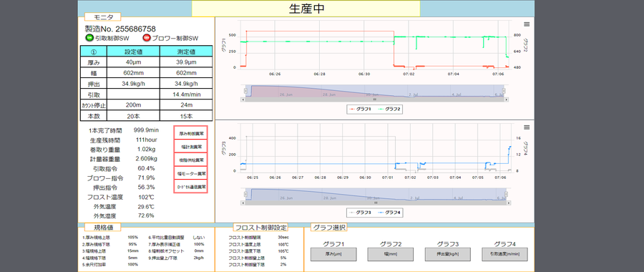Image resolution: width=644 pixels, height=272 pixels.
Task: Click the フロスト制御量上限 value 5%
Action: point(284,258)
